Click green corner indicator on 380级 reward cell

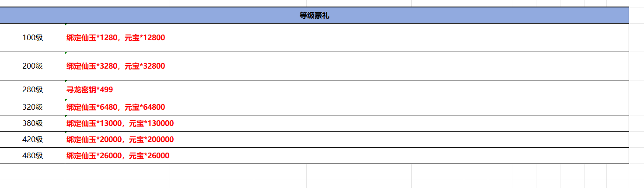pos(66,116)
